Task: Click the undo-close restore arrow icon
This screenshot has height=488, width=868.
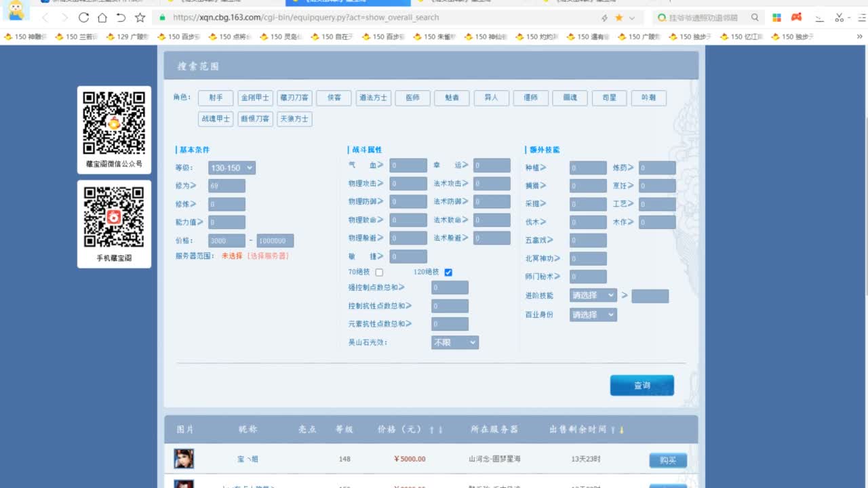Action: [121, 18]
